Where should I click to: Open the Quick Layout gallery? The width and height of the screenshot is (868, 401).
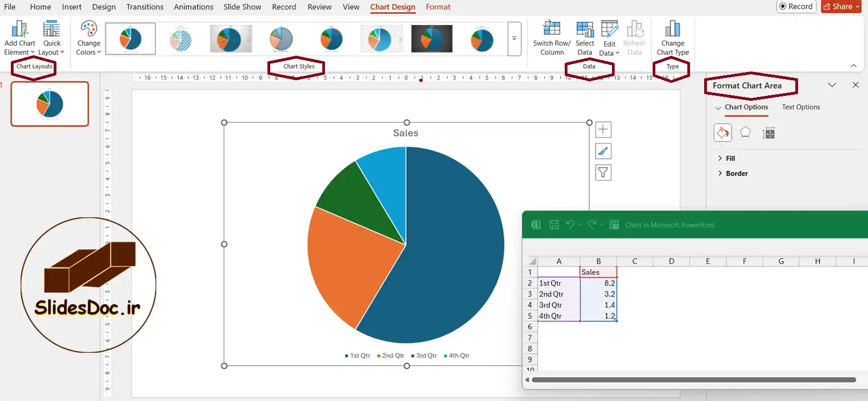coord(52,29)
